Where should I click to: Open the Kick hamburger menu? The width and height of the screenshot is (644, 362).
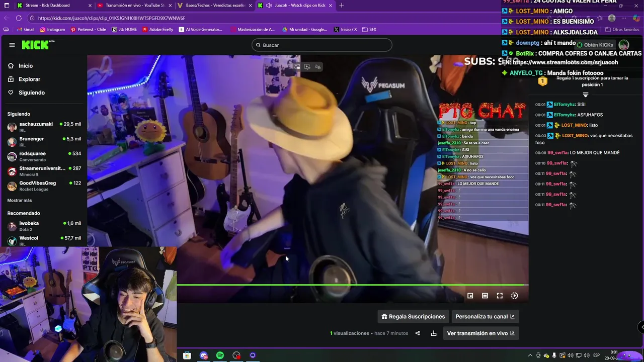[x=12, y=45]
